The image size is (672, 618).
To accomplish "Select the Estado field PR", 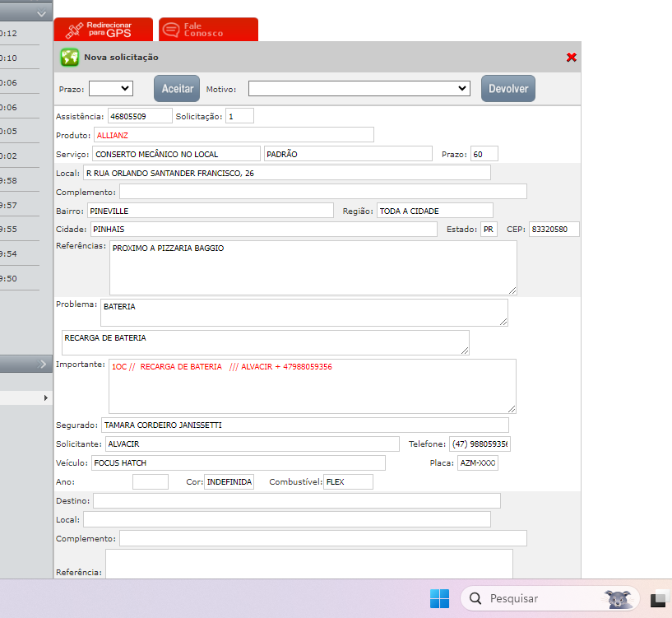I will 489,229.
